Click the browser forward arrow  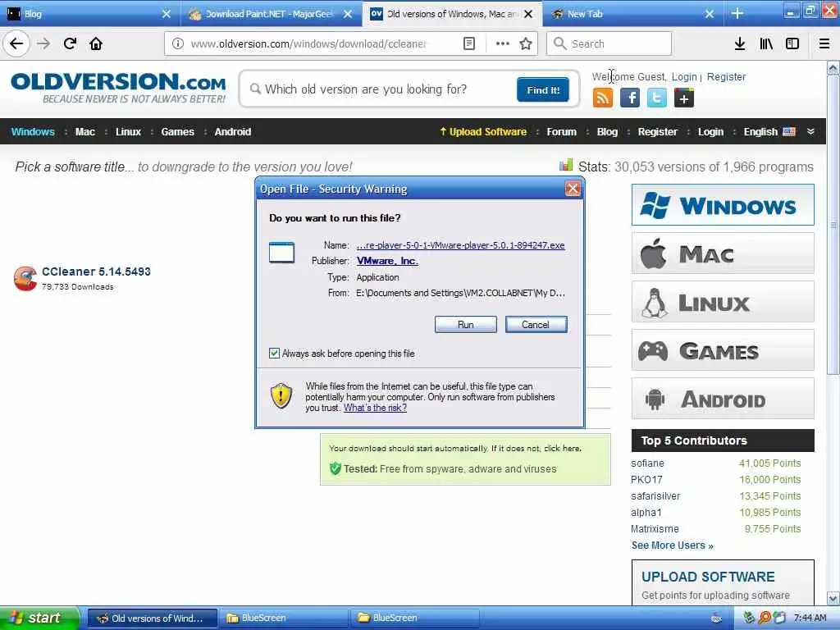(43, 43)
